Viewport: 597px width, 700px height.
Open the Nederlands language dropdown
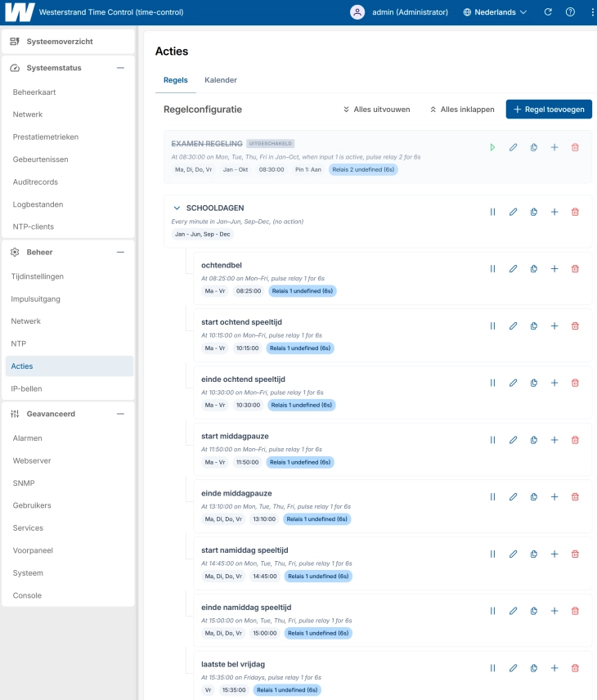tap(495, 12)
